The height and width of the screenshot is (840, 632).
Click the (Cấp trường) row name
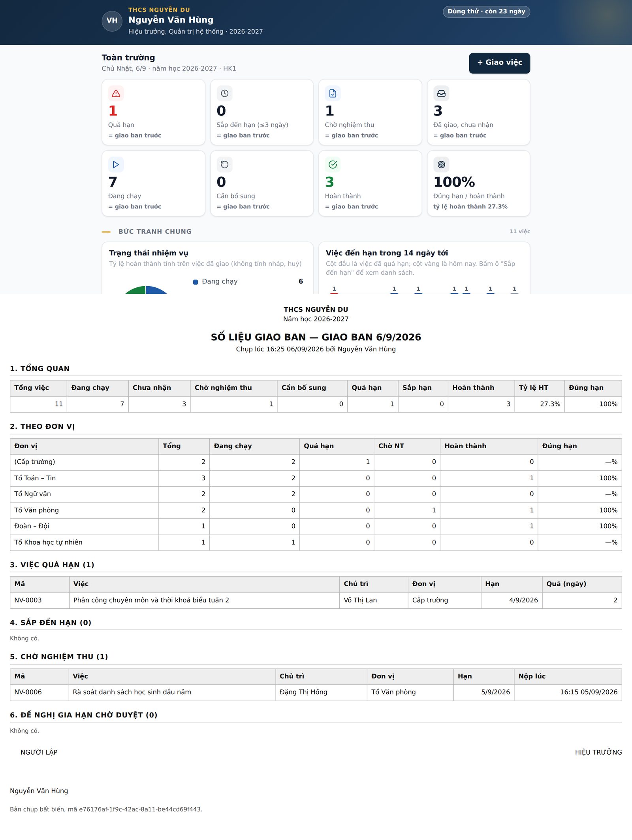click(x=35, y=462)
